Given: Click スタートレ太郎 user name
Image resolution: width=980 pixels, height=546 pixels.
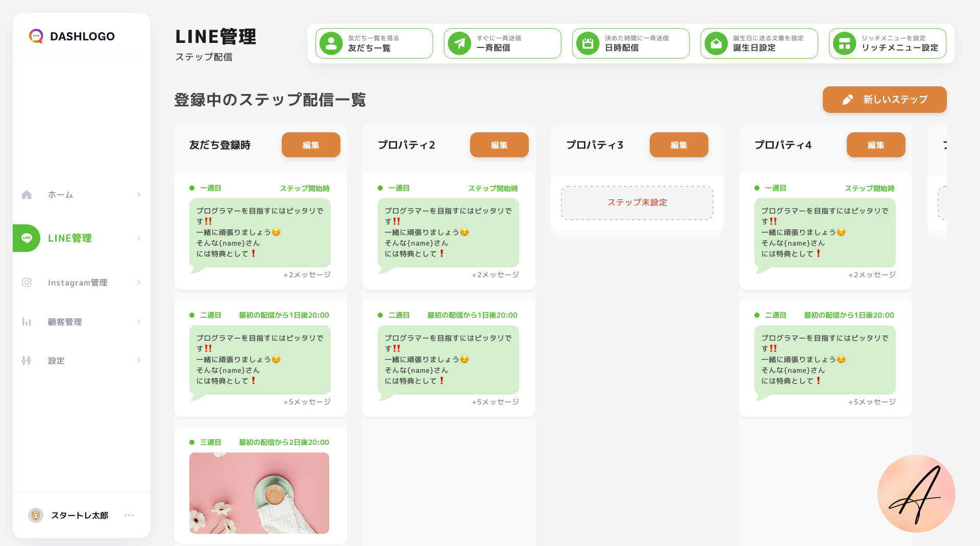Looking at the screenshot, I should pyautogui.click(x=80, y=515).
